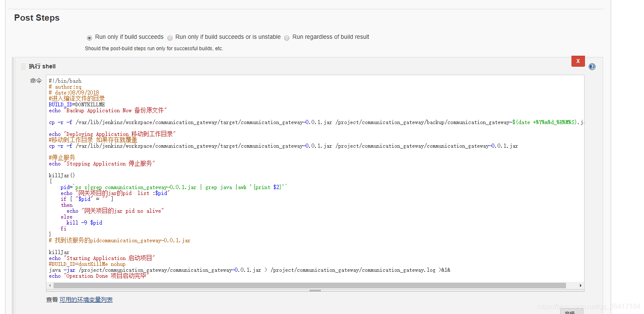Delete the shell step with red X button

578,61
